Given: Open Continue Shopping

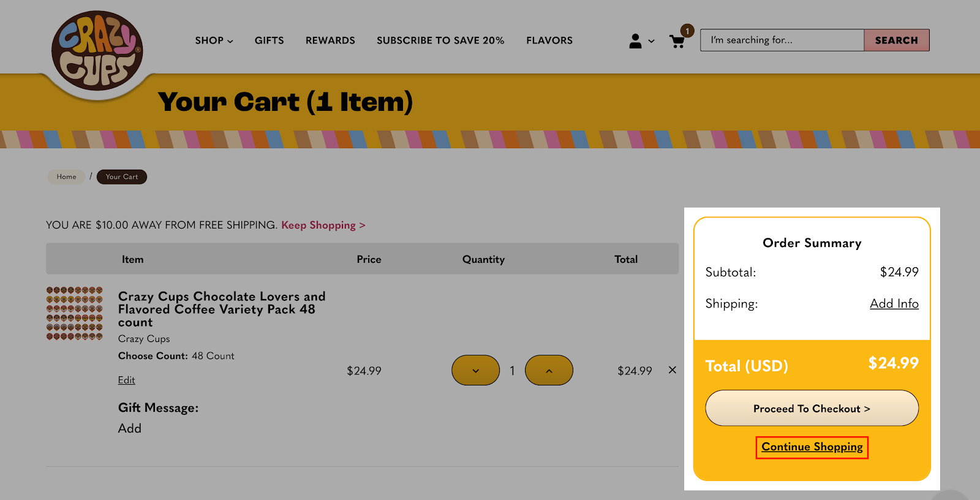Looking at the screenshot, I should click(811, 447).
